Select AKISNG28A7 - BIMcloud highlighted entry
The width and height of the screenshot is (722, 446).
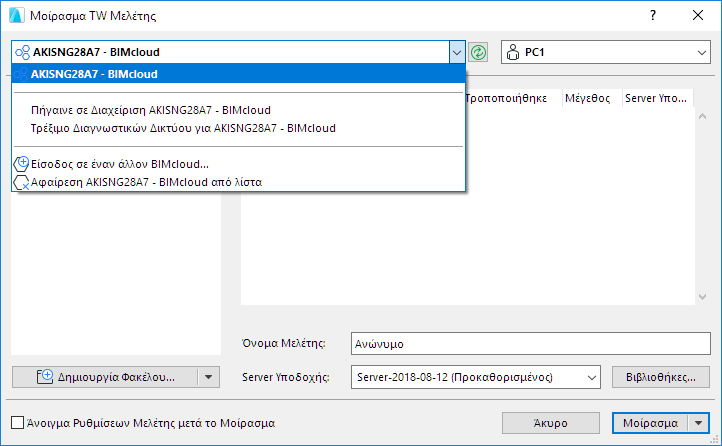[239, 74]
